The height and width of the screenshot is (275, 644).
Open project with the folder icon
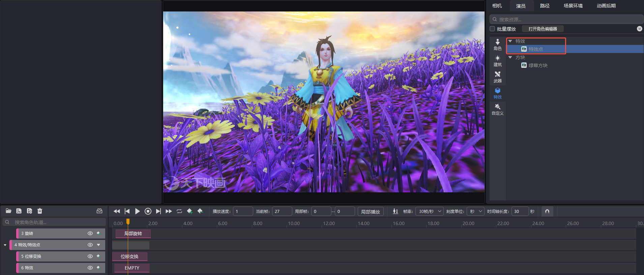(9, 211)
